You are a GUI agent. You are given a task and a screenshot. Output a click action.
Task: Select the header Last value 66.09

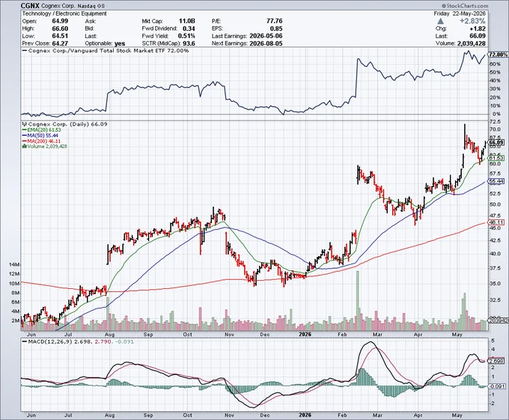point(478,36)
